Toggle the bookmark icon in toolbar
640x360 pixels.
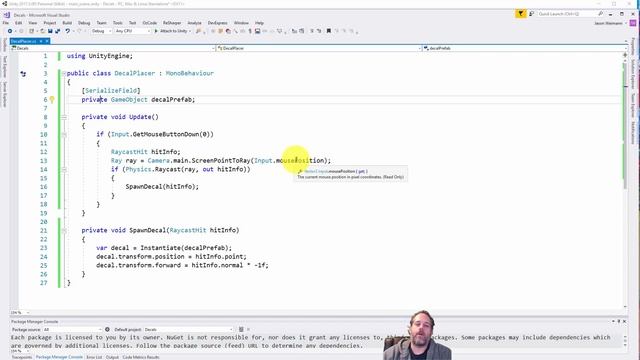pyautogui.click(x=329, y=31)
